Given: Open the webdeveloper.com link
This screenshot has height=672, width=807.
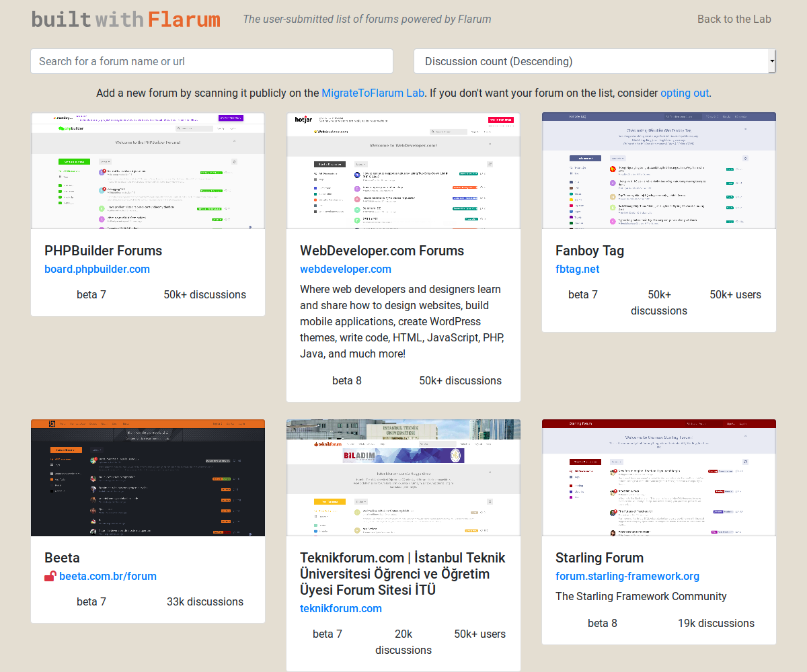Looking at the screenshot, I should [346, 269].
